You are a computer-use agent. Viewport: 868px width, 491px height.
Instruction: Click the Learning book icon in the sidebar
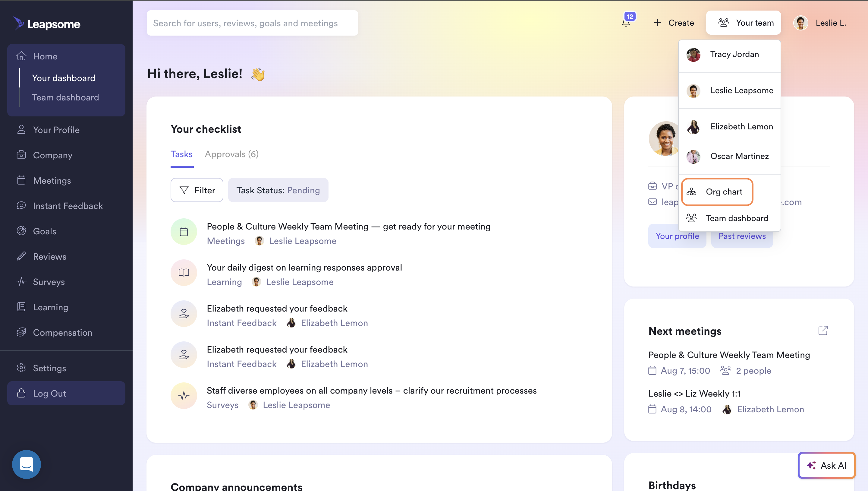pos(21,306)
